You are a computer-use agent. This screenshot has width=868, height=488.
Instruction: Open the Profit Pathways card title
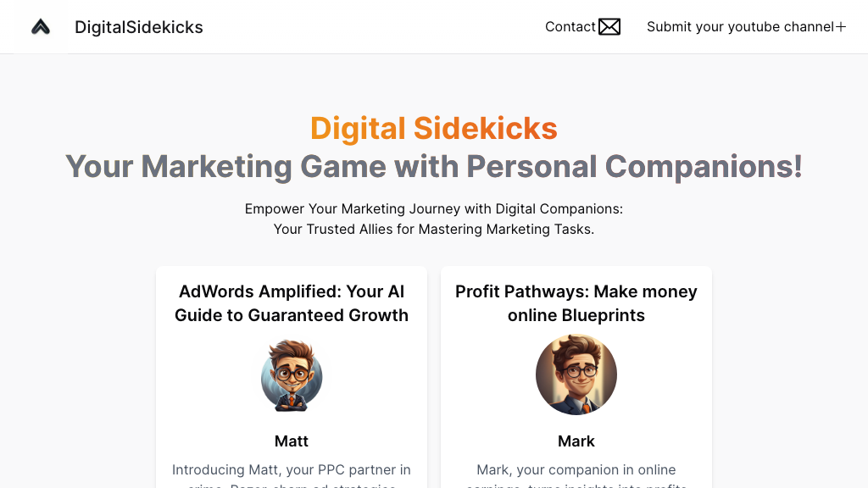point(576,302)
